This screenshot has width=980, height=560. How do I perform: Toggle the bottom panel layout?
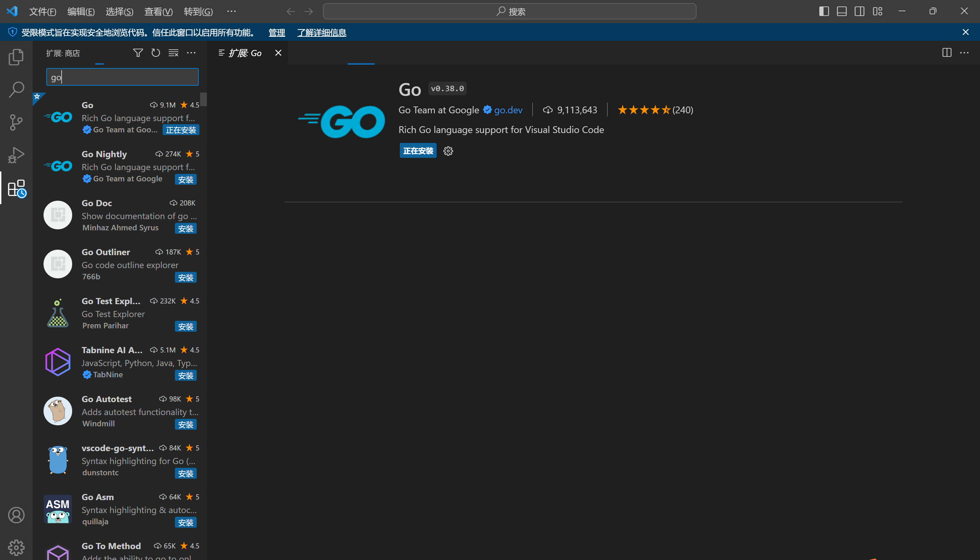(842, 11)
